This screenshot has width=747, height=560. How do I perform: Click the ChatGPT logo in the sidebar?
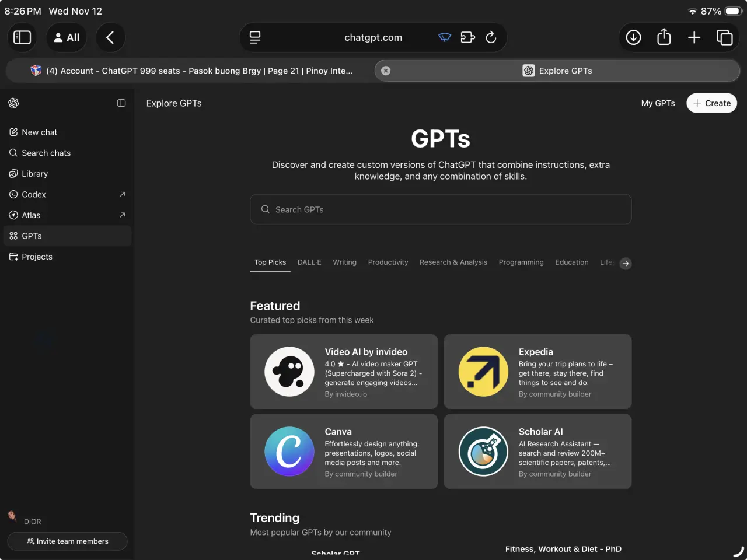(x=13, y=103)
